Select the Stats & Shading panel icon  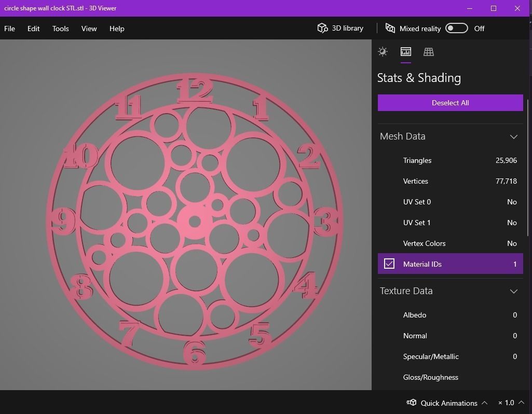click(x=405, y=51)
